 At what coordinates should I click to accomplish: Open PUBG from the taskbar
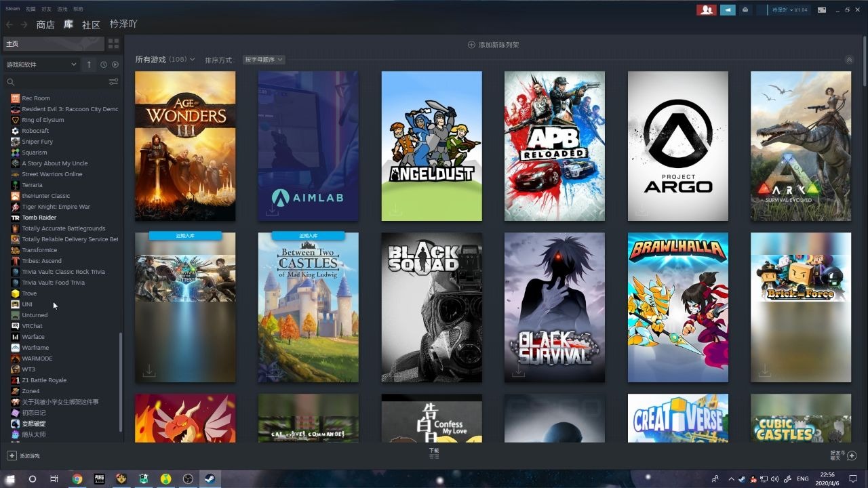point(99,479)
